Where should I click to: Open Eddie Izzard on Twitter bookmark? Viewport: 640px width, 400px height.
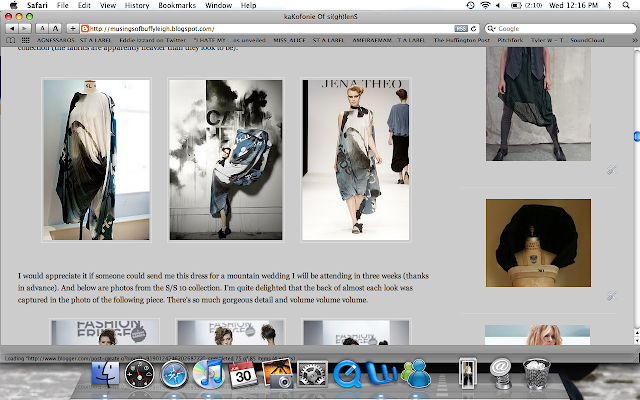[153, 40]
